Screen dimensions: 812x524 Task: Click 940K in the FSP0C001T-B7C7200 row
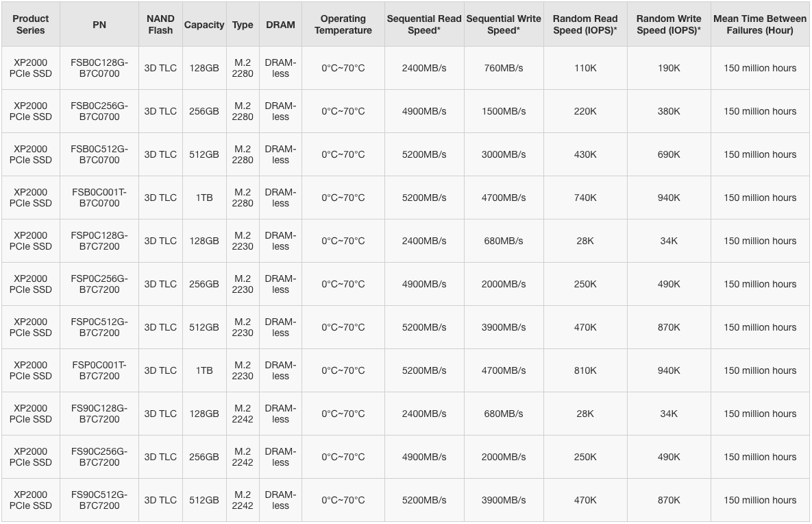click(669, 370)
